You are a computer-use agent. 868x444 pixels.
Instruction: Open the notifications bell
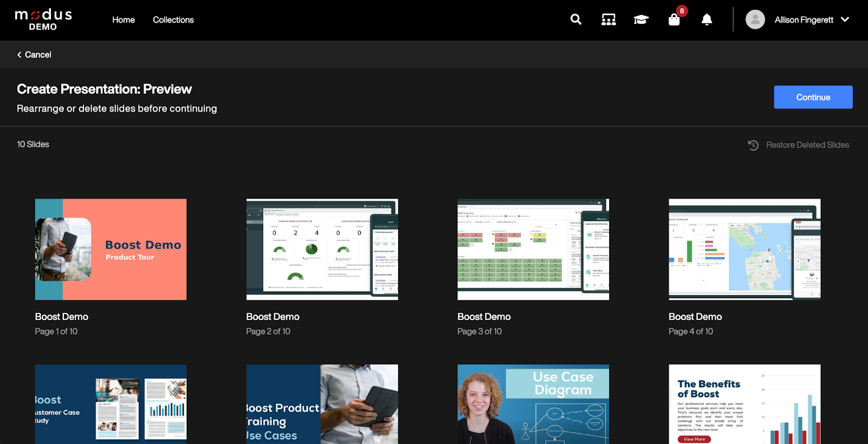706,20
